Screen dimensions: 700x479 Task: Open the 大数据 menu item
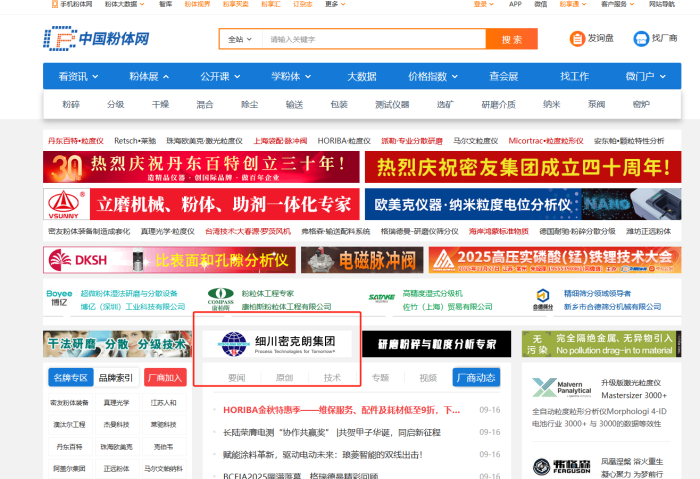tap(361, 76)
